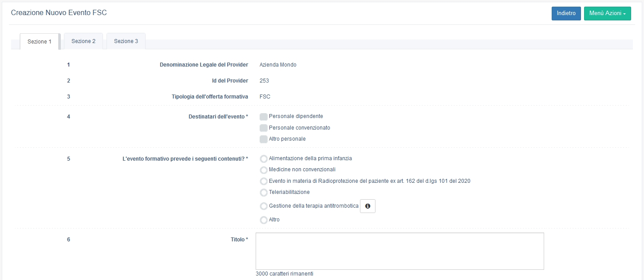The height and width of the screenshot is (280, 644).
Task: Click the Creazione Nuovo Evento FSC heading
Action: pos(59,13)
